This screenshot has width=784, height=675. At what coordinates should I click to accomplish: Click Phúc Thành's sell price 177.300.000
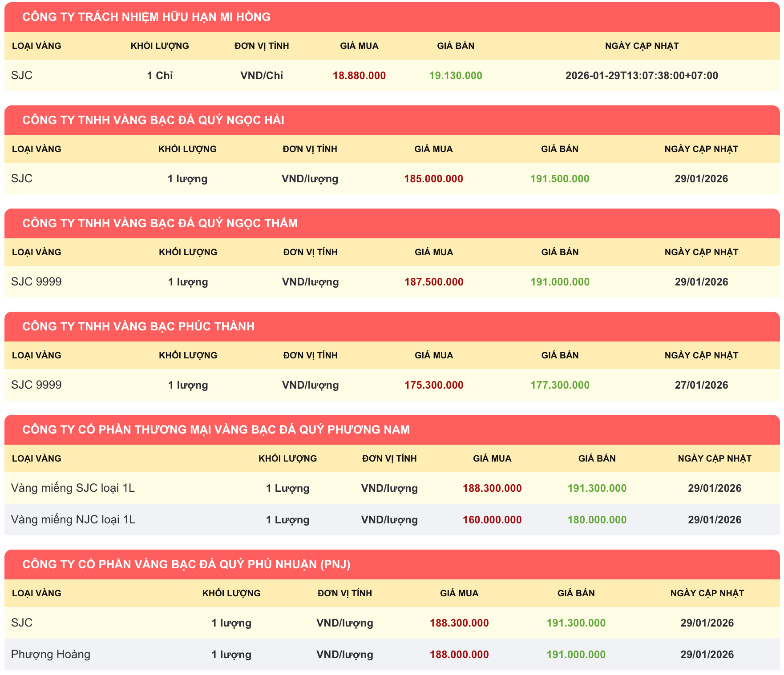tap(559, 385)
